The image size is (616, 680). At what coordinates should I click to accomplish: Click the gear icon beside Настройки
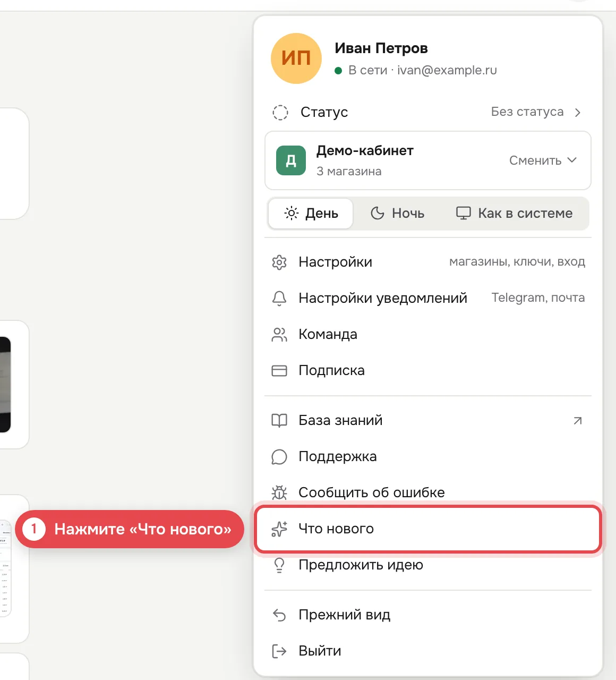click(x=279, y=262)
